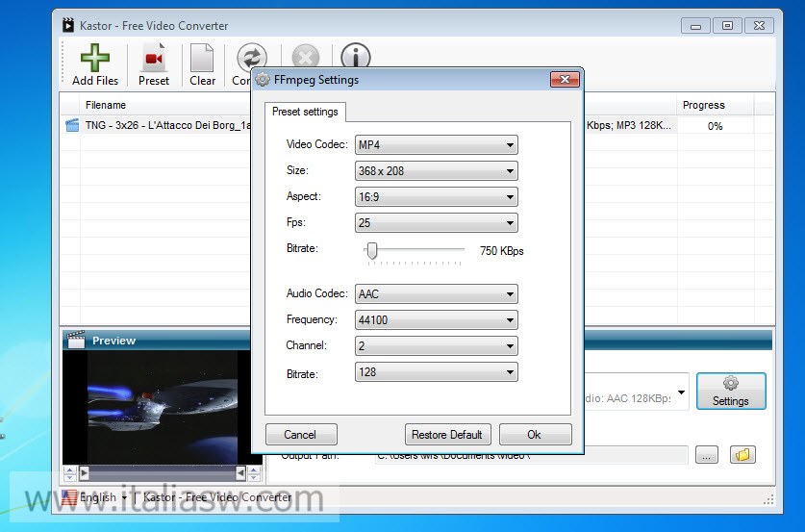Viewport: 805px width, 532px height.
Task: Maximize the Kastor window
Action: (x=727, y=25)
